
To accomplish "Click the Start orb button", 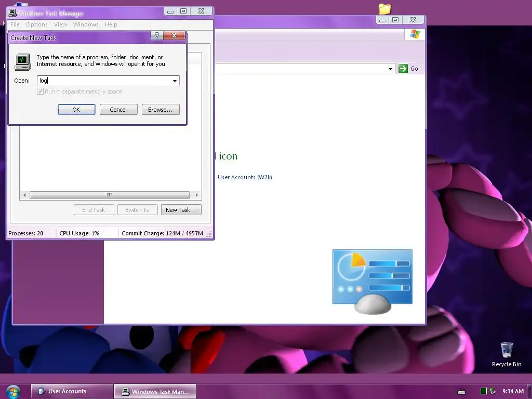I will (x=12, y=392).
